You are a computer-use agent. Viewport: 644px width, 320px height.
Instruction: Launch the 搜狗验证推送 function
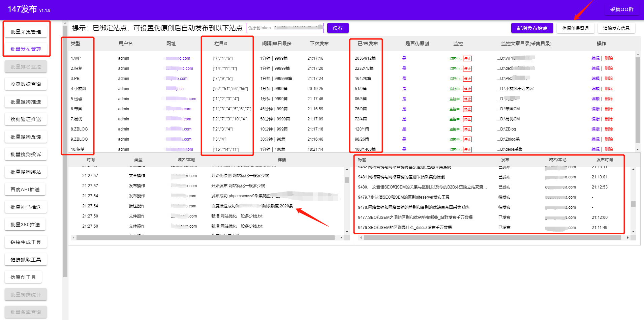pyautogui.click(x=26, y=119)
